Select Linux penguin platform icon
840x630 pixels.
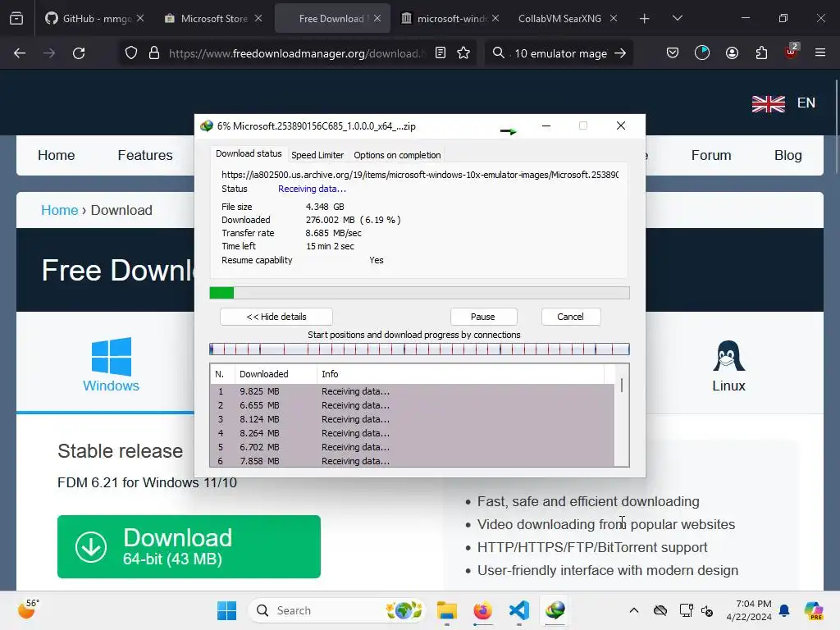(728, 365)
